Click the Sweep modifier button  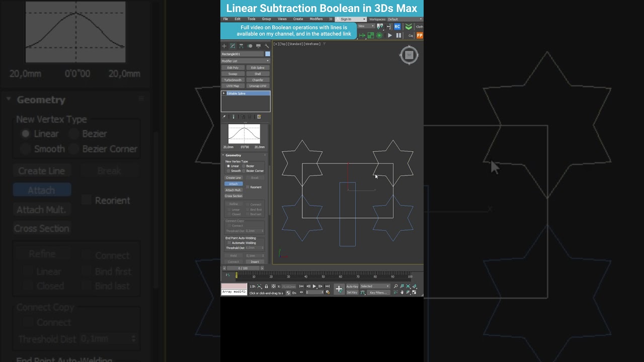click(x=233, y=74)
